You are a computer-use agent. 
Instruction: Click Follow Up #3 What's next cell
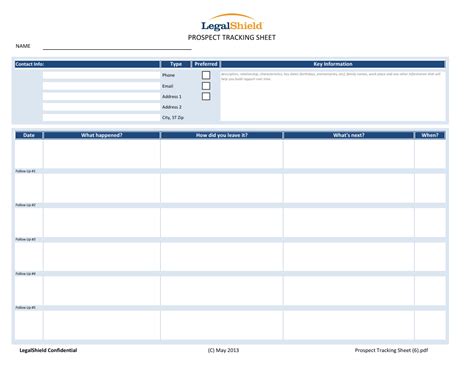[x=349, y=257]
